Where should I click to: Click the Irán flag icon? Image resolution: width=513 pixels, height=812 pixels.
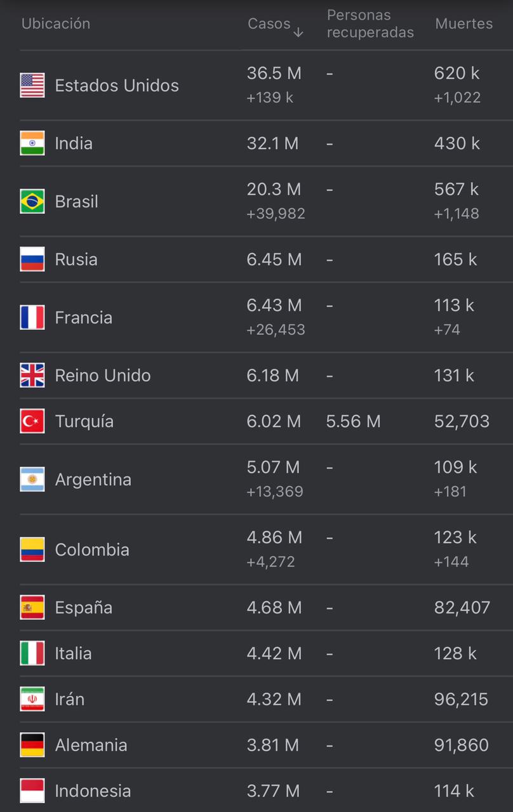point(32,698)
